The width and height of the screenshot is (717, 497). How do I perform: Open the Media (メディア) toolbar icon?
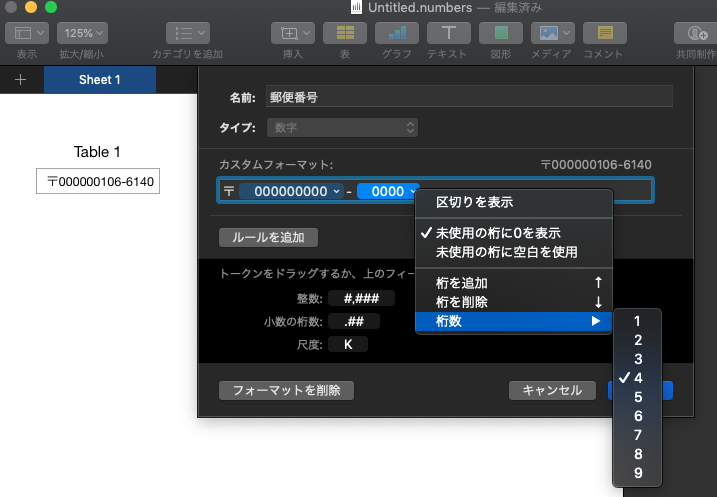552,33
